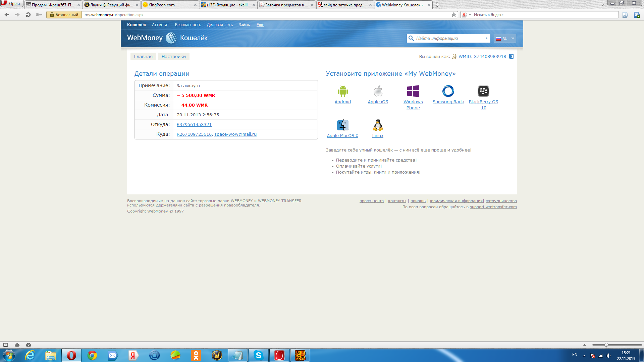
Task: Open new tab with plus button
Action: click(437, 5)
